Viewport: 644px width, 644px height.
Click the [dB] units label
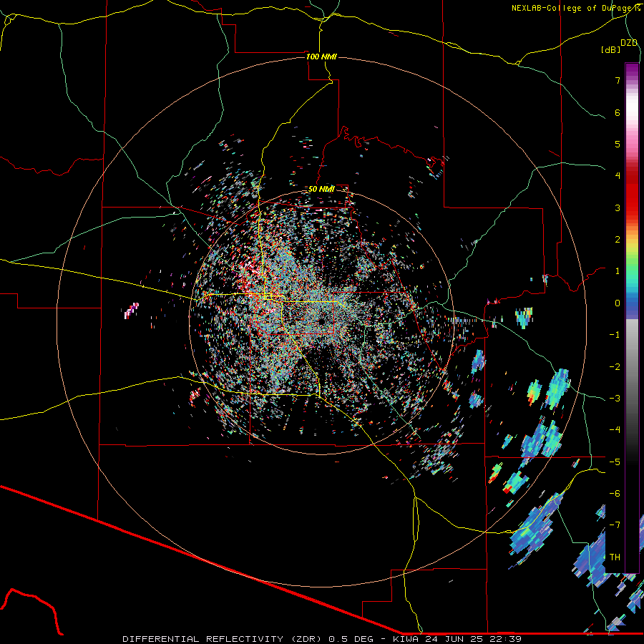pyautogui.click(x=610, y=49)
